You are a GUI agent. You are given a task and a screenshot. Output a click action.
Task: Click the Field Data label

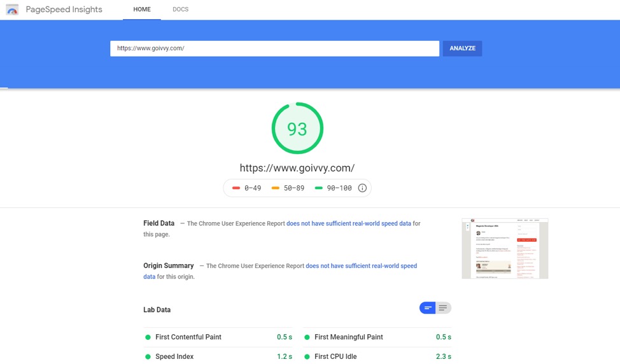tap(159, 223)
